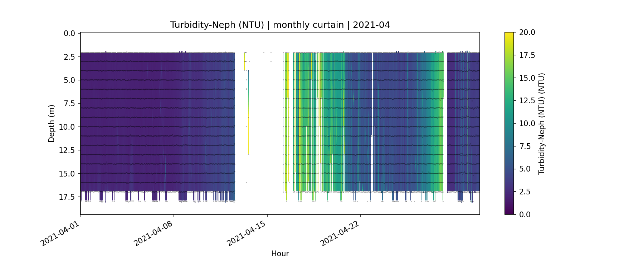Click the 0.0 depth tick at axis top
The width and height of the screenshot is (644, 268).
click(69, 34)
